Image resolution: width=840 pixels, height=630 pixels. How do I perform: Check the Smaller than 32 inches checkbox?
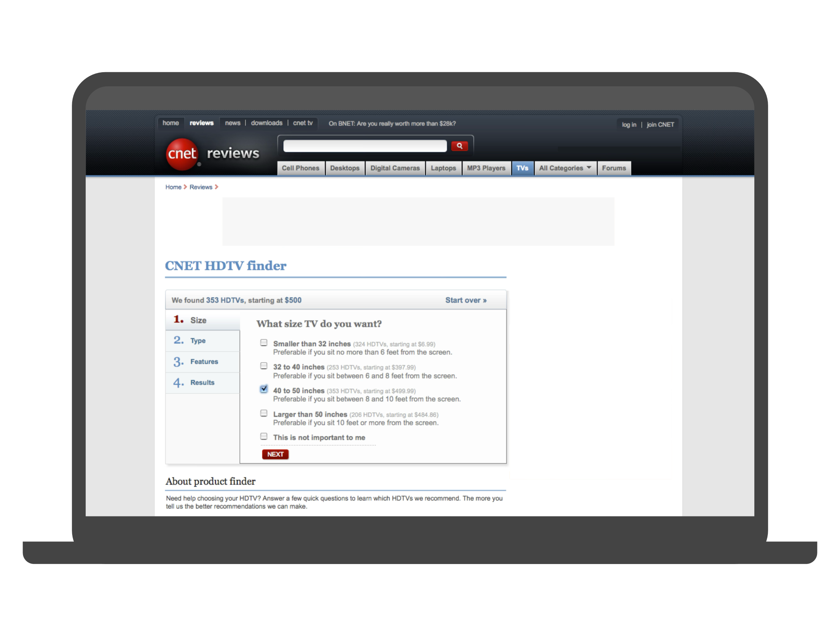[x=263, y=343]
